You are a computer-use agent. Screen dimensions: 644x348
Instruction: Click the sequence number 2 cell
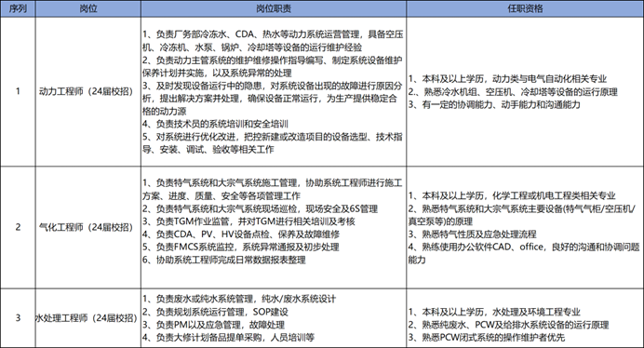pos(18,227)
